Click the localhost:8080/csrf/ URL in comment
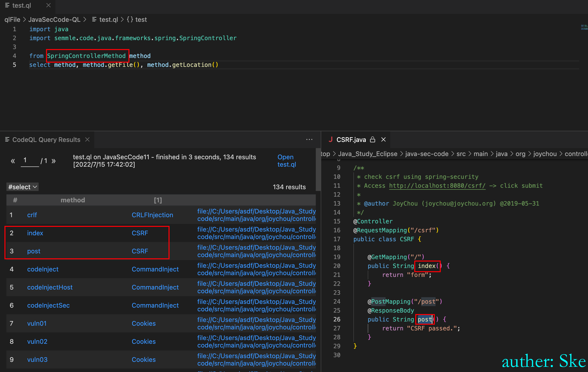Image resolution: width=588 pixels, height=372 pixels. tap(437, 186)
